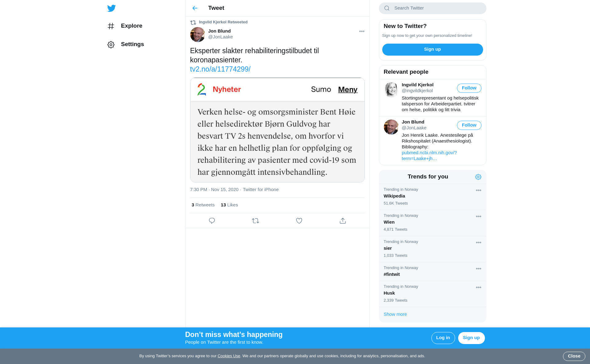Show more trends

pos(395,314)
